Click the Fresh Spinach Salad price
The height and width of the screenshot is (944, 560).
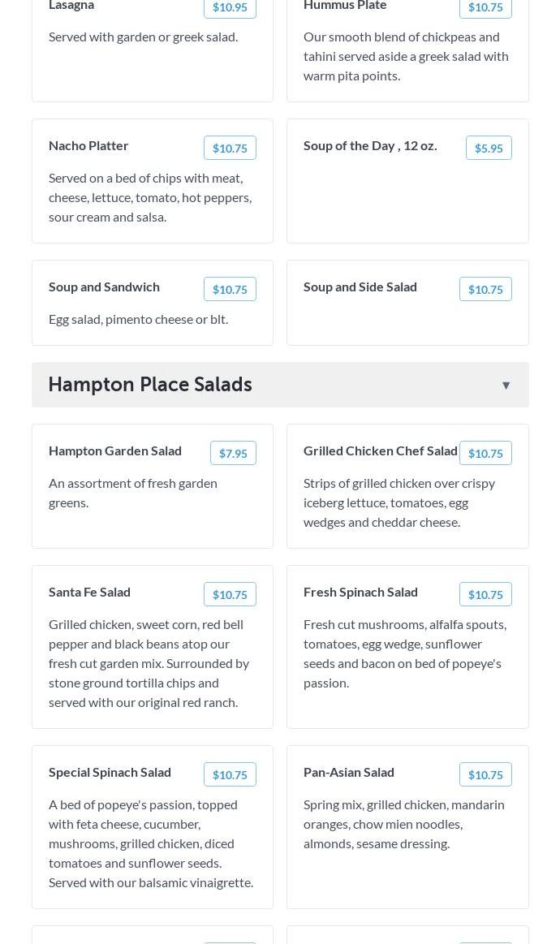coord(485,594)
